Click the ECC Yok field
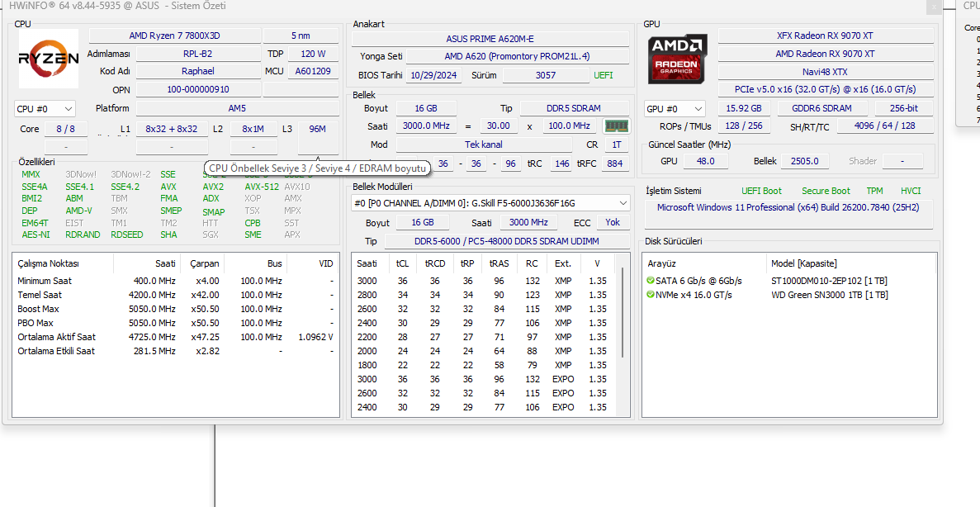 click(x=613, y=223)
